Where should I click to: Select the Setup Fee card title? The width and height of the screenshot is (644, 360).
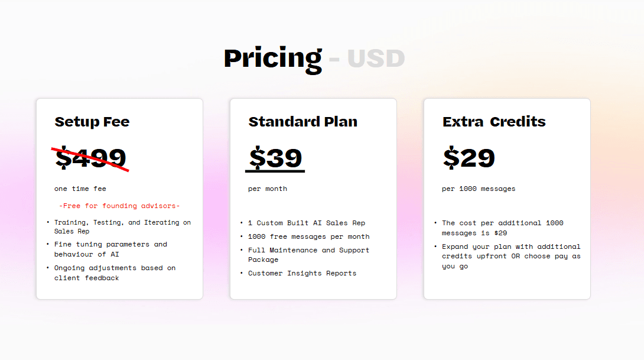[92, 122]
